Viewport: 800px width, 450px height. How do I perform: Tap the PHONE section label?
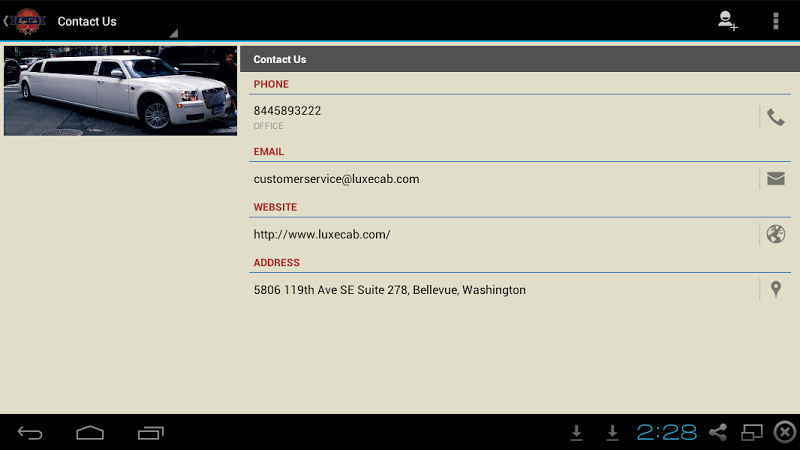pos(271,84)
